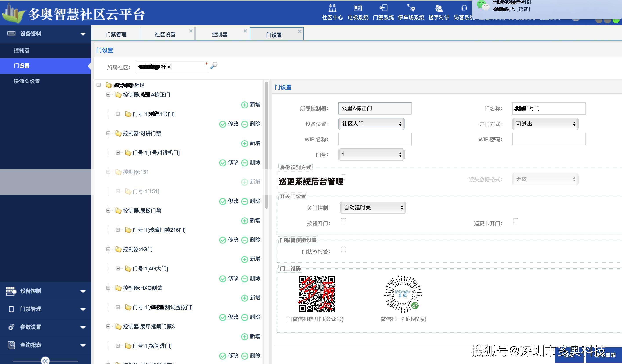
Task: Toggle the 按钮开门 checkbox
Action: [343, 221]
